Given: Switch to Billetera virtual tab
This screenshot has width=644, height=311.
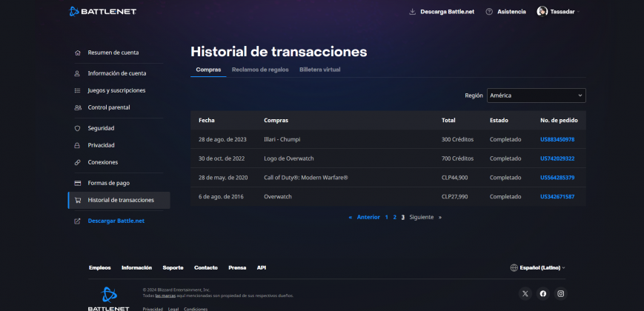Looking at the screenshot, I should click(320, 70).
